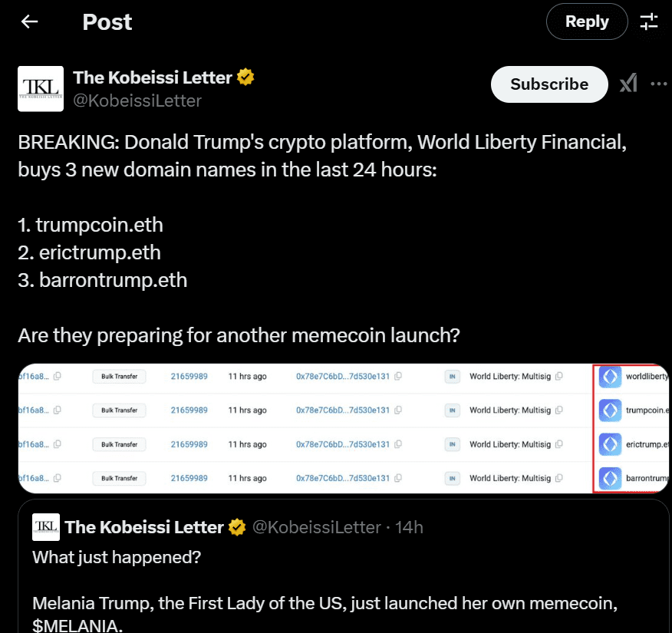Open the reply filter sliders icon

(x=649, y=21)
